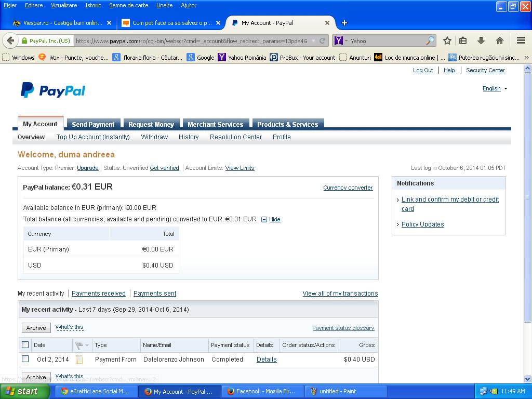532x399 pixels.
Task: Open the Currency converter link
Action: click(348, 188)
